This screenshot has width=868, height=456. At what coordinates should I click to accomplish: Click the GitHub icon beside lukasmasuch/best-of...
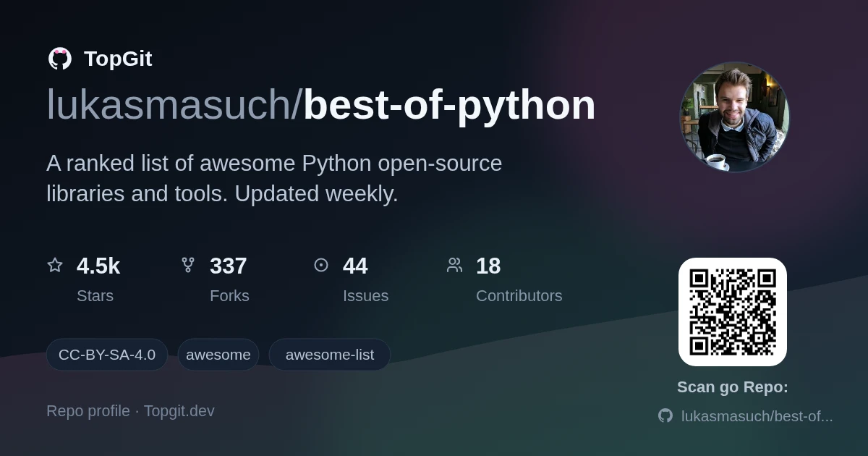click(x=665, y=415)
